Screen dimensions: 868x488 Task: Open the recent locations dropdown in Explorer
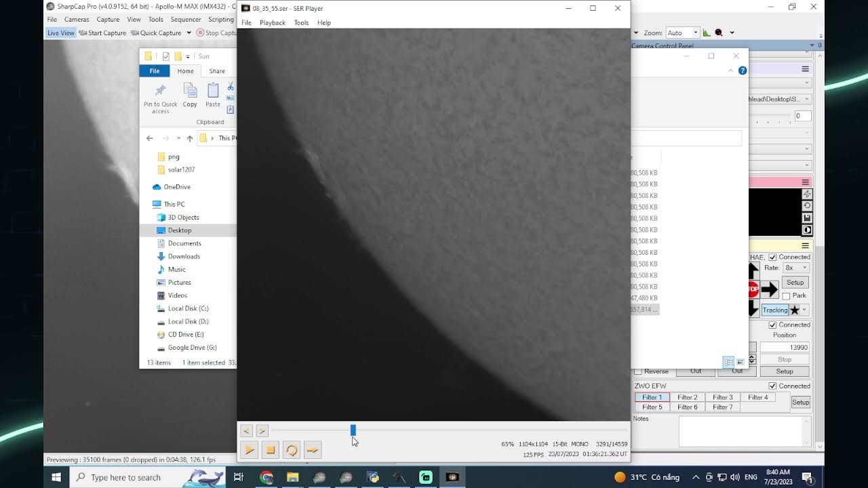click(x=178, y=138)
